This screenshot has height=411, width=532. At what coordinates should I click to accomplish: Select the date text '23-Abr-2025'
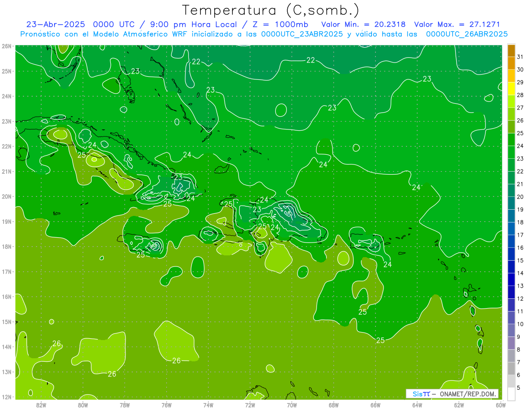click(x=55, y=24)
